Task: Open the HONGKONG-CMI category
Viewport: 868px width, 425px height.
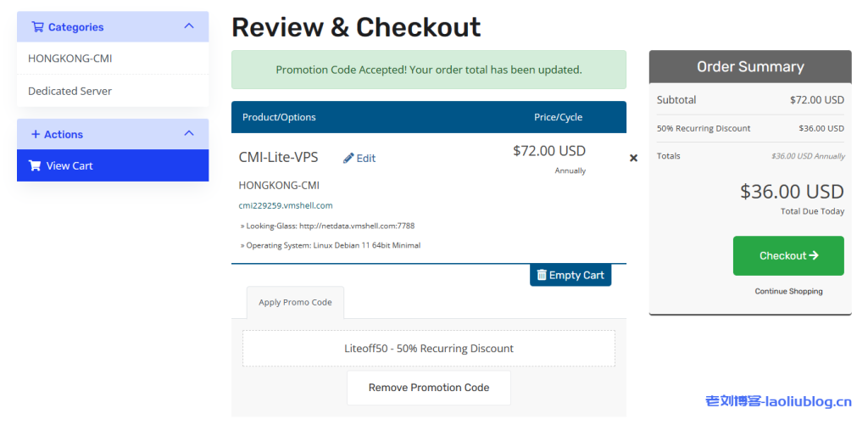Action: point(70,59)
